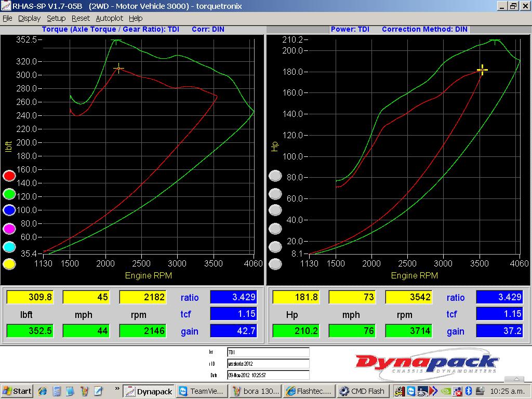Screen dimensions: 532x399
Task: Click the yellow run circle in torque panel
Action: point(9,264)
